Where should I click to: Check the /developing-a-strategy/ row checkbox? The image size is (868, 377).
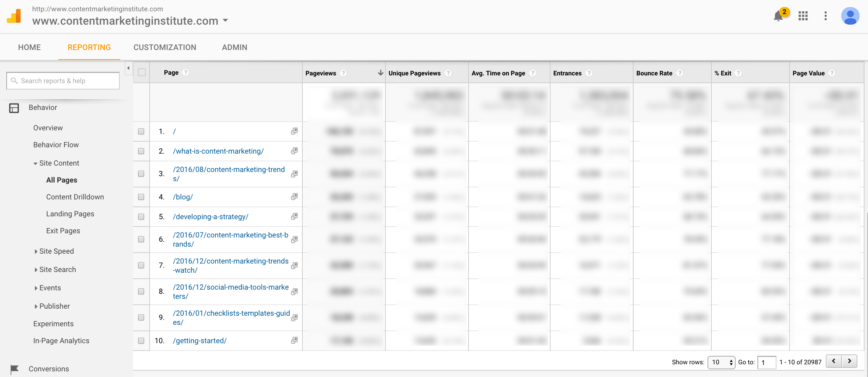[x=141, y=217]
